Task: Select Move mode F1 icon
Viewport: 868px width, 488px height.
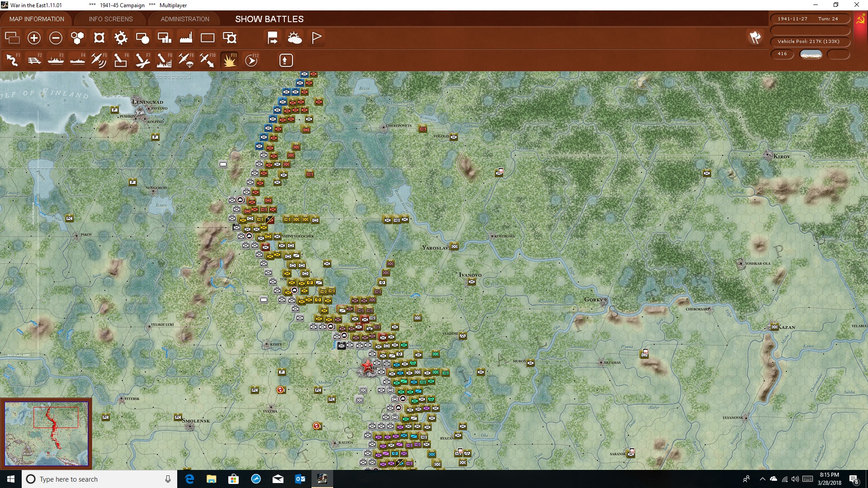Action: tap(12, 60)
